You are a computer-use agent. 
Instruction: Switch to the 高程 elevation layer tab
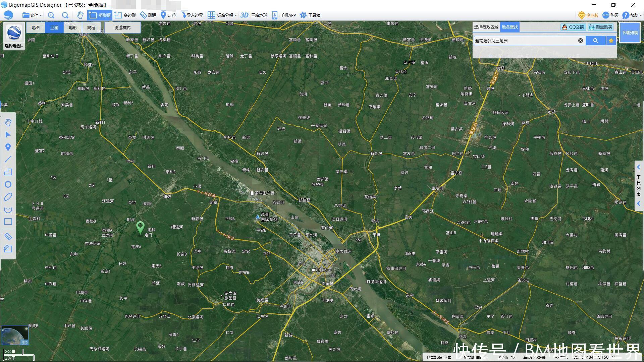[91, 27]
